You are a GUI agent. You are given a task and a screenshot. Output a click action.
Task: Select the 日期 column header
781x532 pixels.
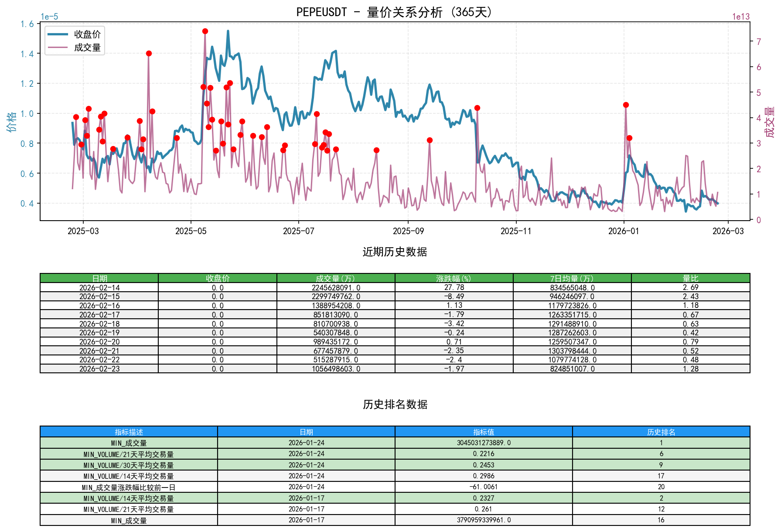99,277
